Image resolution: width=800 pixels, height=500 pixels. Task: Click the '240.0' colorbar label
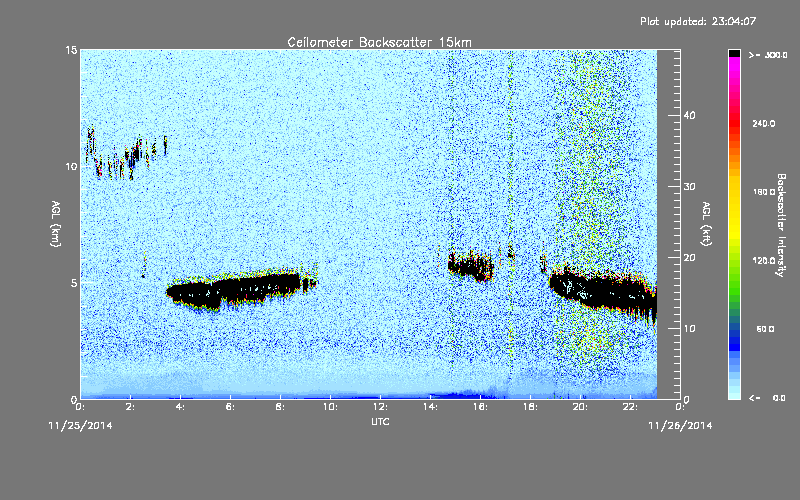tap(764, 123)
